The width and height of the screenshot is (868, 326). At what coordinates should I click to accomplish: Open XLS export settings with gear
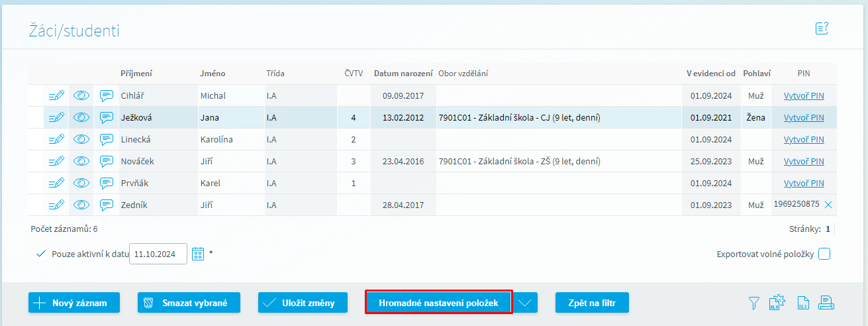[777, 303]
